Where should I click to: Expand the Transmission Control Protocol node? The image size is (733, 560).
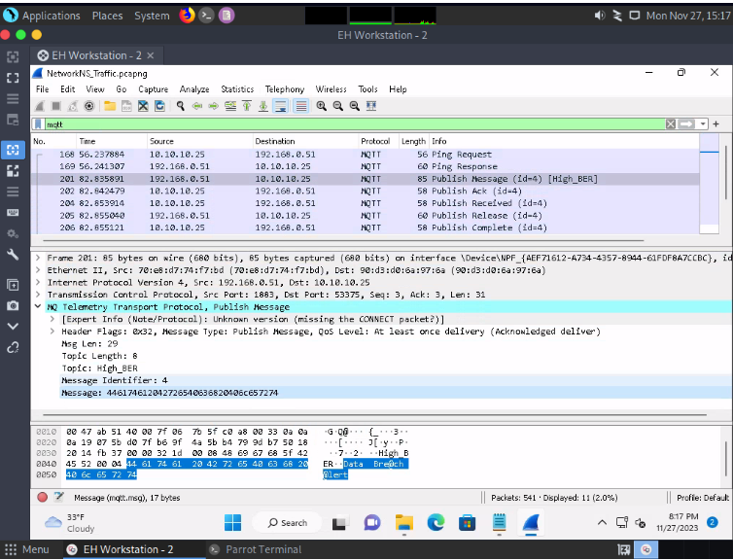coord(38,294)
